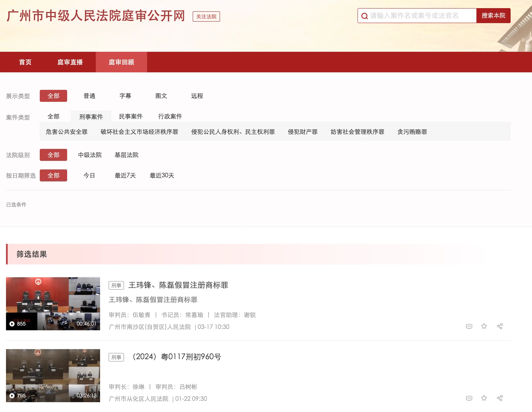Favorite the 王玮锋 case with star icon

click(484, 326)
